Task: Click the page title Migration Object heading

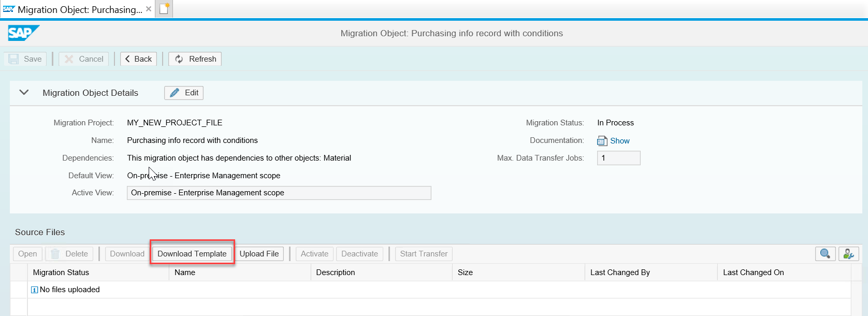Action: click(x=452, y=33)
